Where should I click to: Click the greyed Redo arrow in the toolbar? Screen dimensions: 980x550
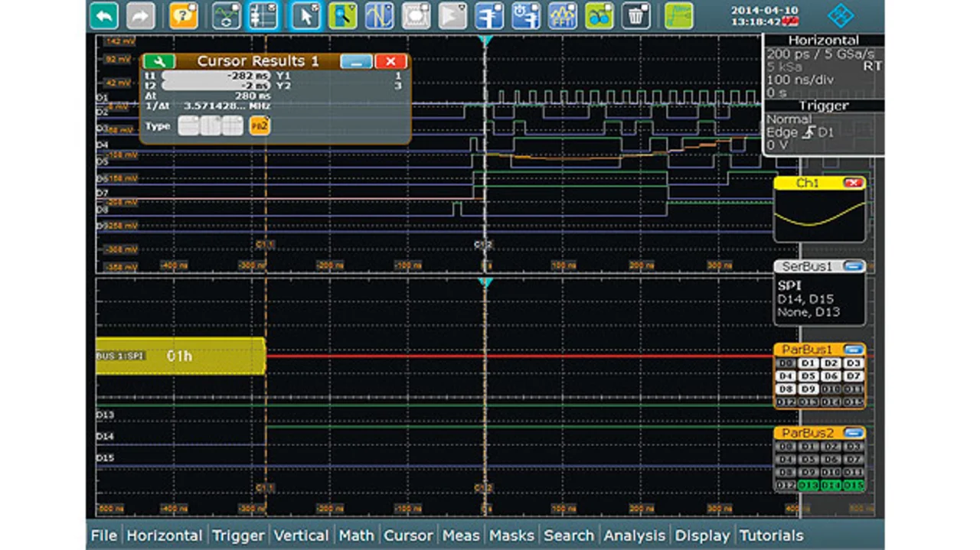pos(140,15)
